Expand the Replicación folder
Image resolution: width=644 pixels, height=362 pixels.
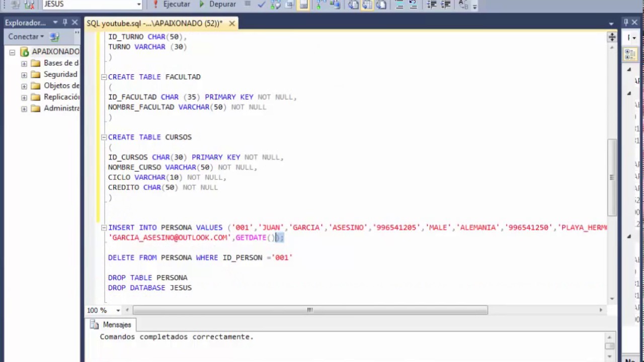coord(24,98)
